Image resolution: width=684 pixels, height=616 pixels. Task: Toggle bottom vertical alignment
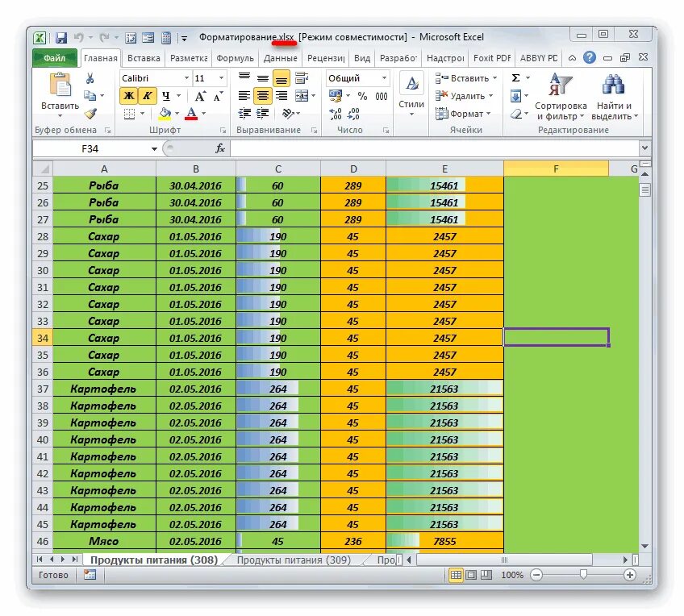282,78
